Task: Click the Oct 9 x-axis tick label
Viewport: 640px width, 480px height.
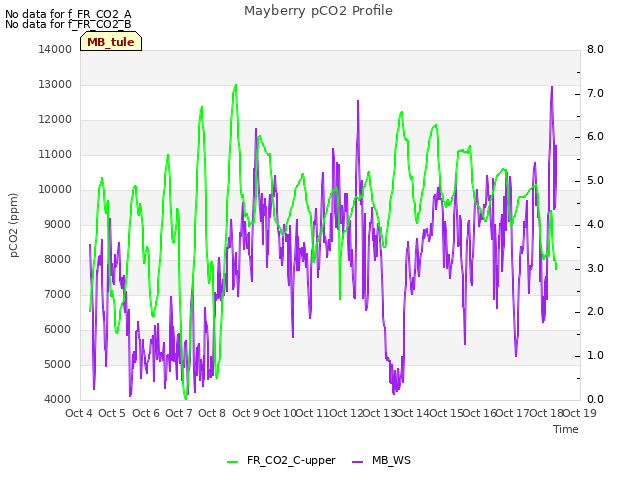Action: [x=246, y=413]
